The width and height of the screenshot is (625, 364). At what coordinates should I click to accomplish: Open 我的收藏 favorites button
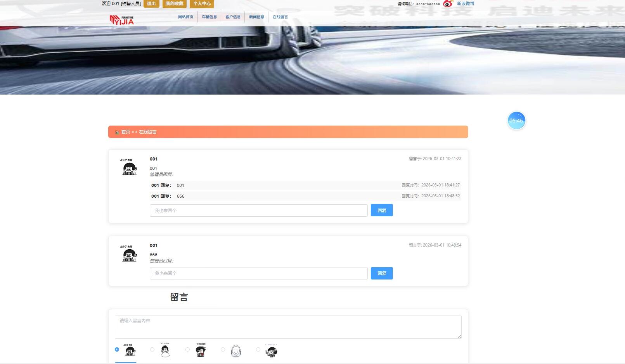coord(175,3)
